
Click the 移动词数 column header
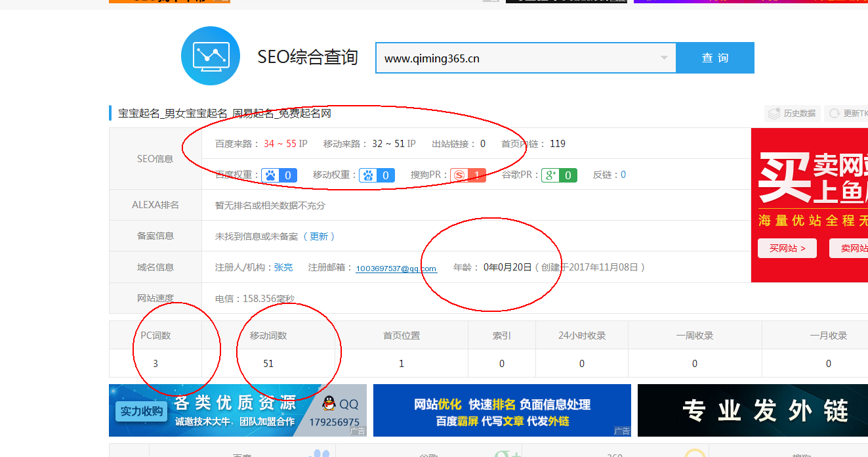(268, 336)
